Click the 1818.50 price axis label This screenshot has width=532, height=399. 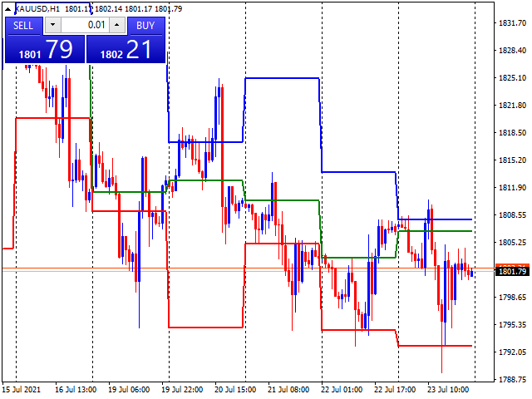click(x=512, y=133)
